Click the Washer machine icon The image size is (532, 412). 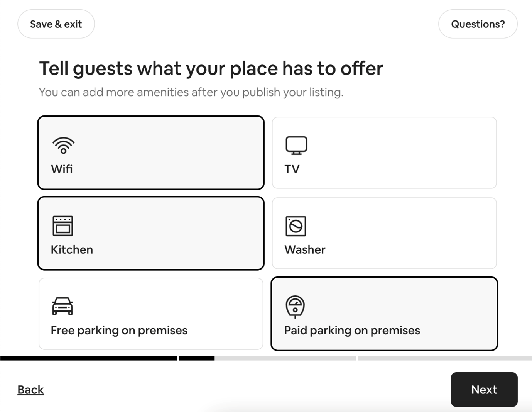pyautogui.click(x=296, y=226)
